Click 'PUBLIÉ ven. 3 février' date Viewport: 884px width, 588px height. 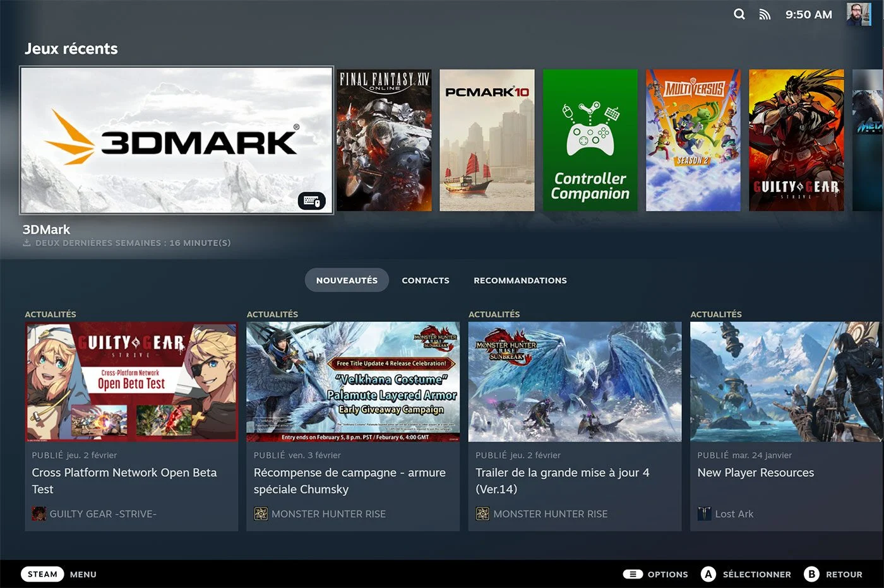coord(297,455)
